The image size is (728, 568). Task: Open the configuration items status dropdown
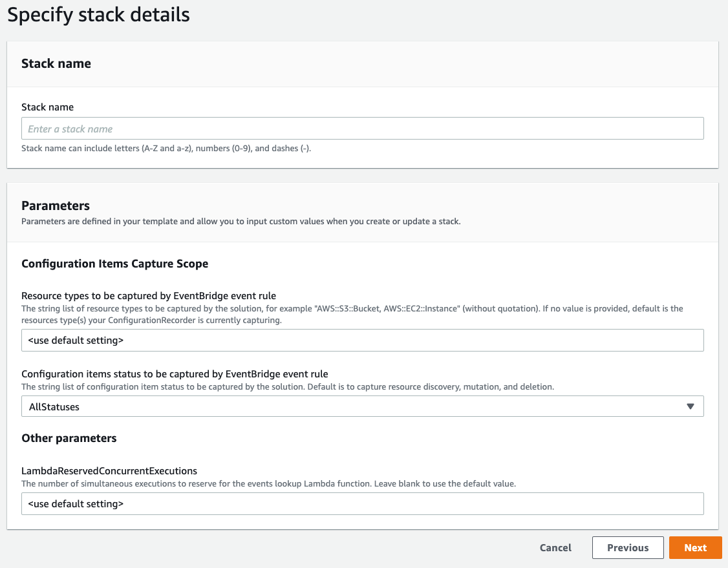pos(362,406)
